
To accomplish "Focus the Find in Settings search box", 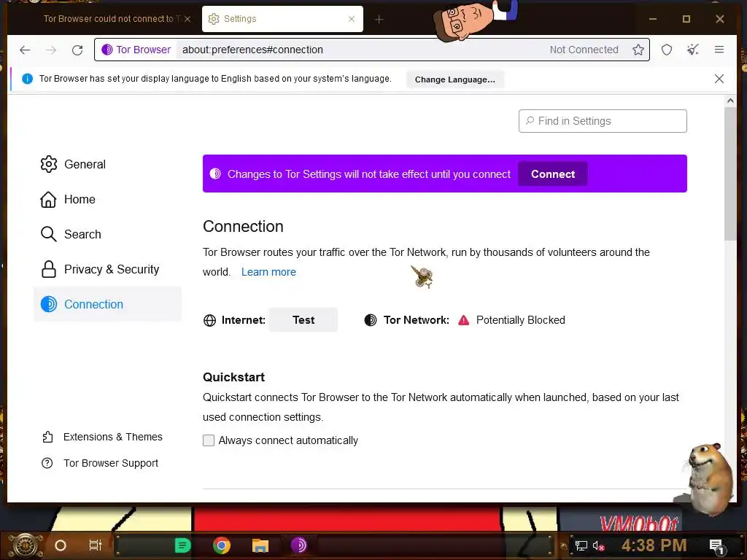I will point(603,121).
